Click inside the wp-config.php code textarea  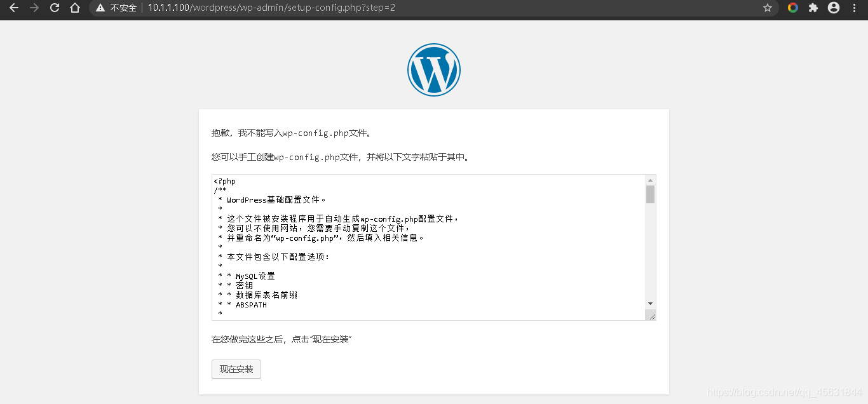coord(428,248)
